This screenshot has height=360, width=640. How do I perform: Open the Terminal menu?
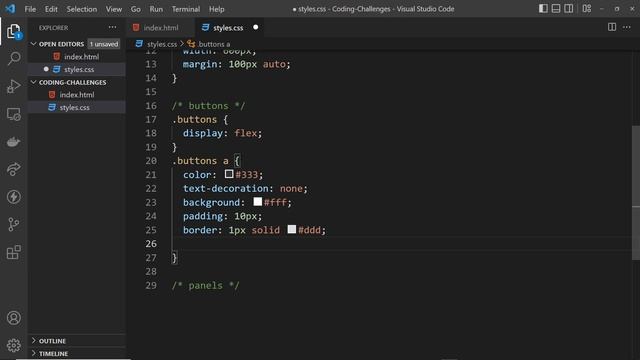[186, 9]
